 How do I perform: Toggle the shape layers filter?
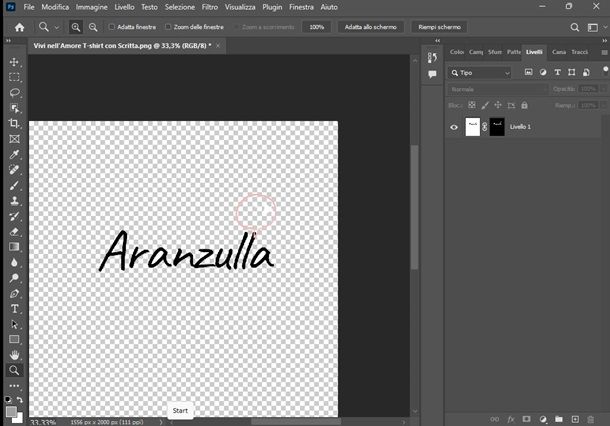pyautogui.click(x=571, y=72)
